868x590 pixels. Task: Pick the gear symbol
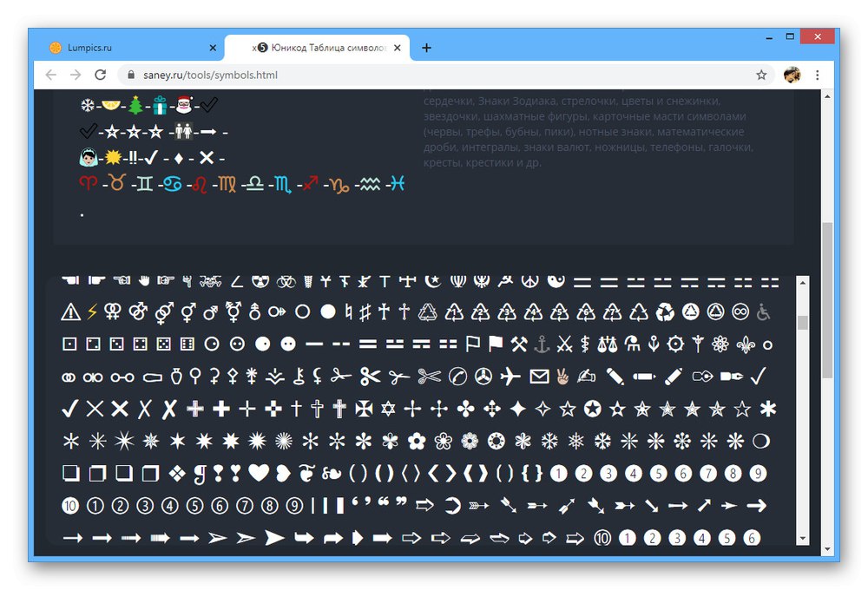pyautogui.click(x=675, y=344)
